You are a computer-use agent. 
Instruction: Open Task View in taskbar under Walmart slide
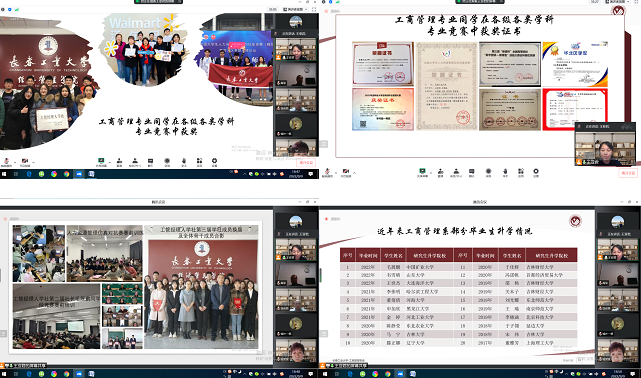pos(16,174)
